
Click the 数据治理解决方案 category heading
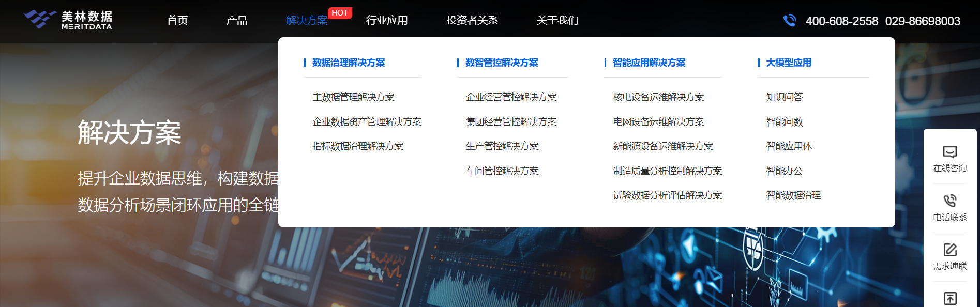(349, 63)
